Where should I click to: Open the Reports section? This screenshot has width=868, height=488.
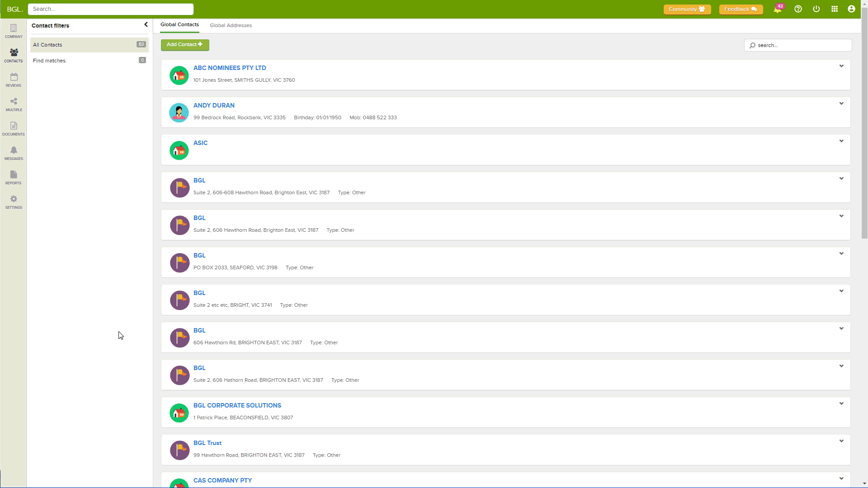[x=14, y=177]
